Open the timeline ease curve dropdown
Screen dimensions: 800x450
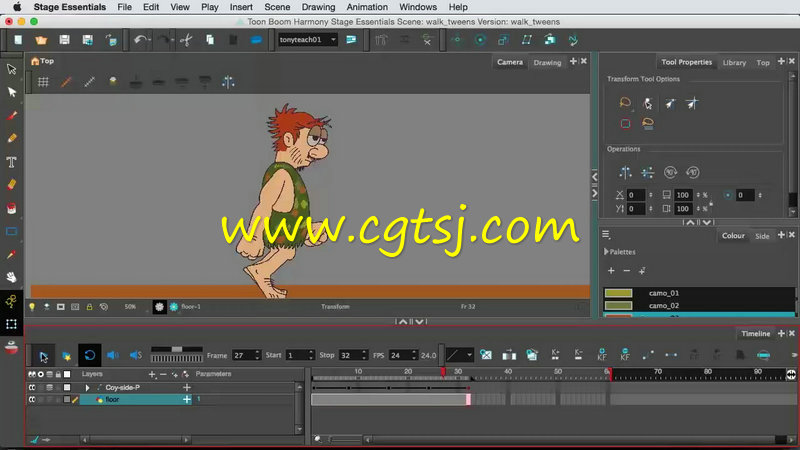[x=459, y=355]
